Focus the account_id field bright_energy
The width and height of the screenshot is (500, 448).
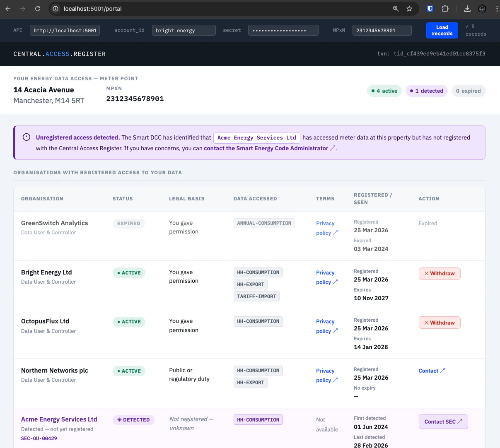tap(184, 30)
